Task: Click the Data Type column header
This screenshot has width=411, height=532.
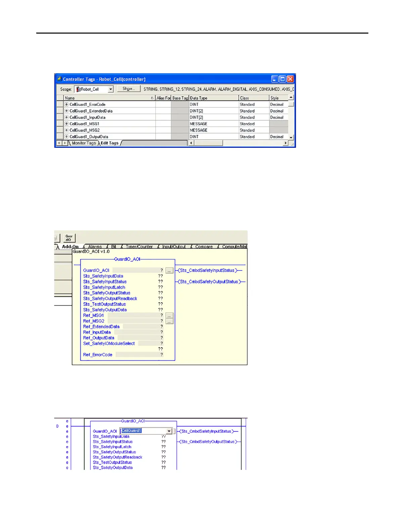Action: [x=214, y=98]
